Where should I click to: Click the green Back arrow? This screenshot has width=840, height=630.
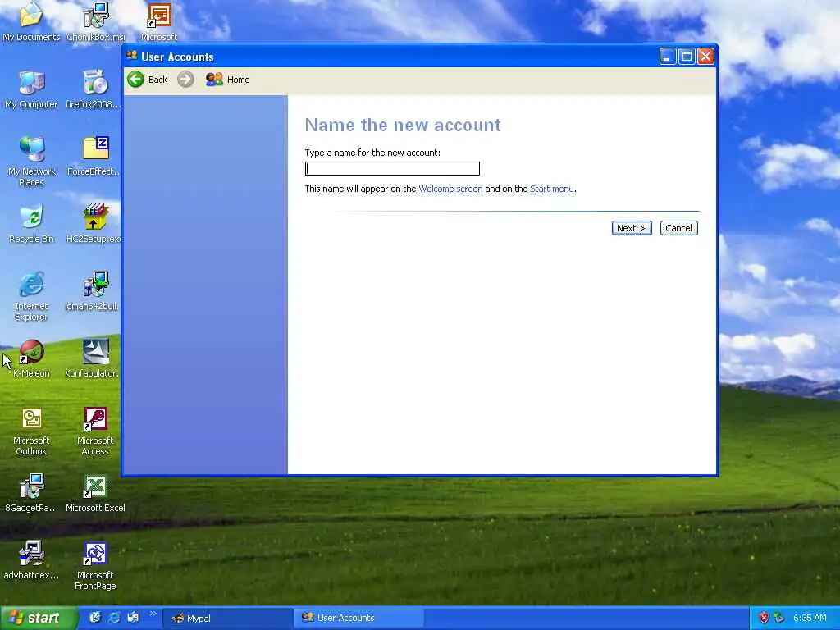coord(135,80)
